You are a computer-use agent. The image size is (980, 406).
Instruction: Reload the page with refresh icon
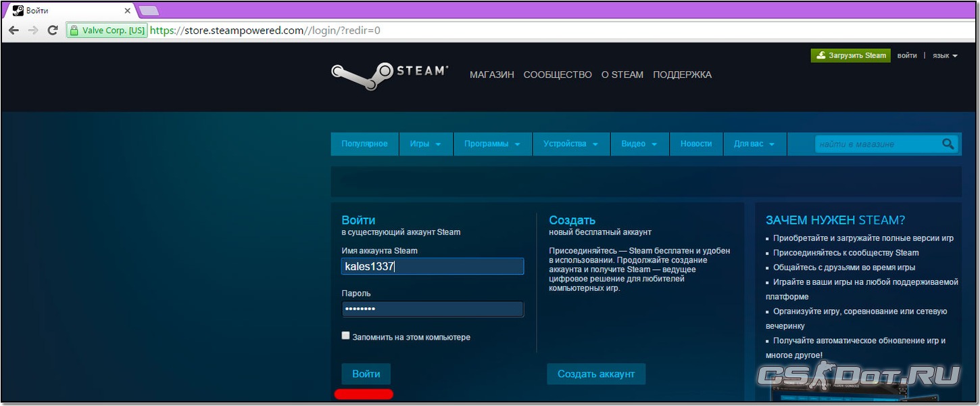point(53,30)
